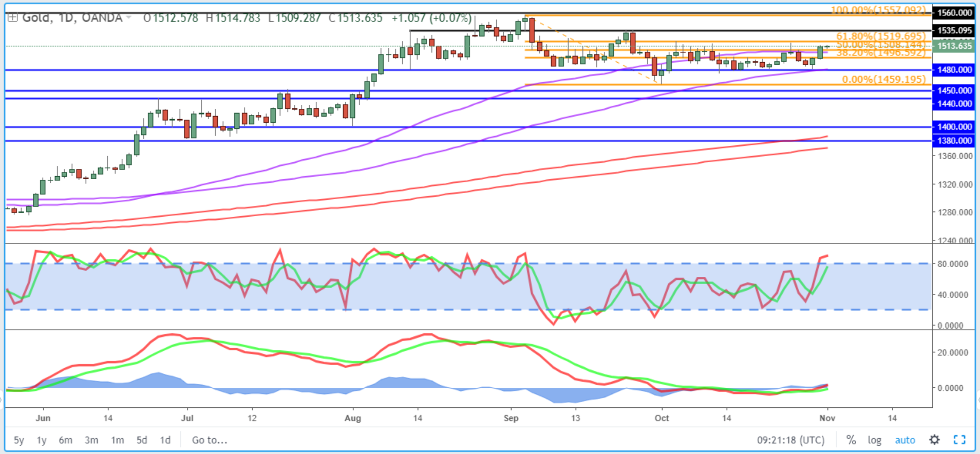980x454 pixels.
Task: Click the 80.0000 stochastic axis level
Action: point(953,264)
